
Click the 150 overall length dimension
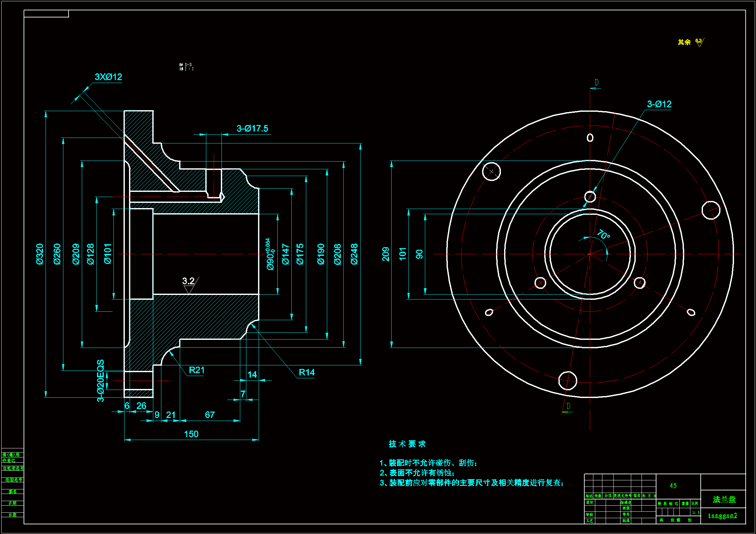pos(191,434)
